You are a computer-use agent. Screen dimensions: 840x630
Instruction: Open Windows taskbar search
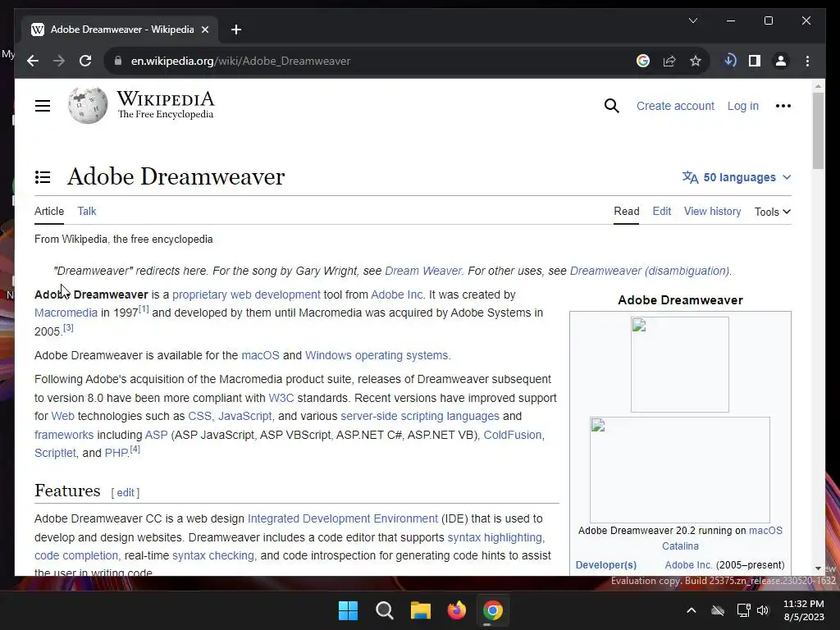pyautogui.click(x=385, y=610)
